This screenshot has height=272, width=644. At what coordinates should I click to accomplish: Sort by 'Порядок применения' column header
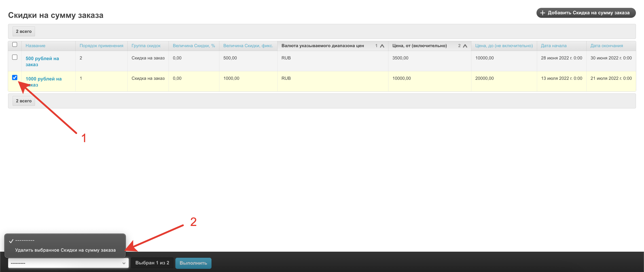[101, 46]
